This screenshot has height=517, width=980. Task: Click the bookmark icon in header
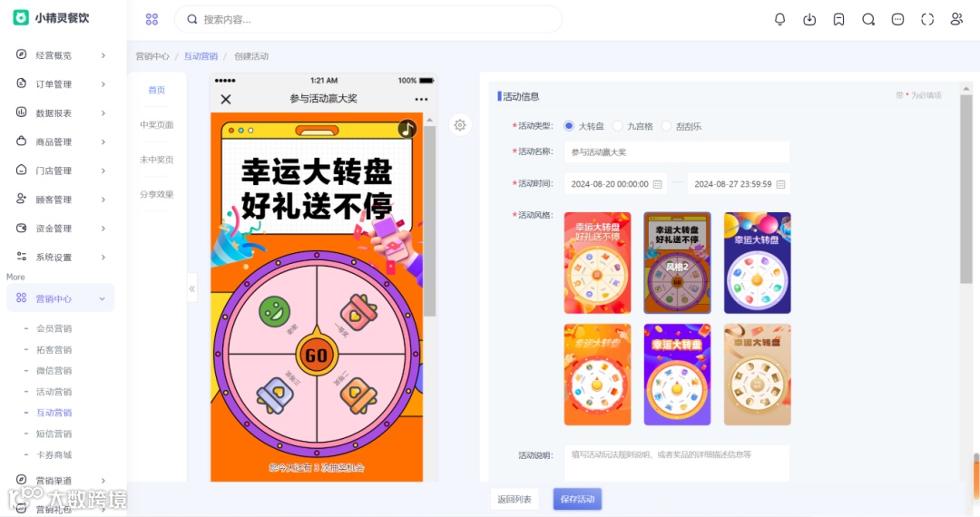pos(838,19)
